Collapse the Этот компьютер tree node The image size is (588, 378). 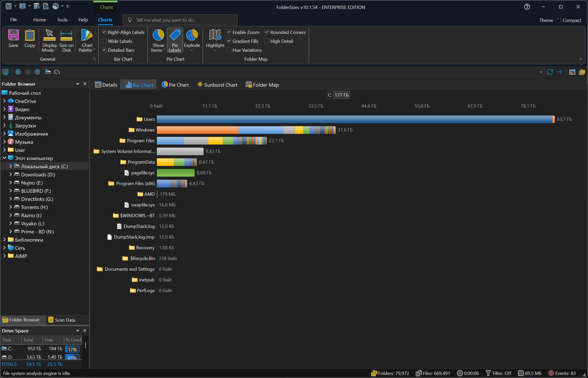[4, 158]
